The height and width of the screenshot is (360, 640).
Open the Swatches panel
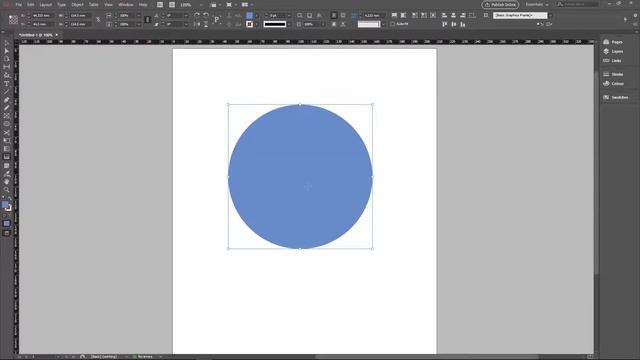[x=616, y=98]
